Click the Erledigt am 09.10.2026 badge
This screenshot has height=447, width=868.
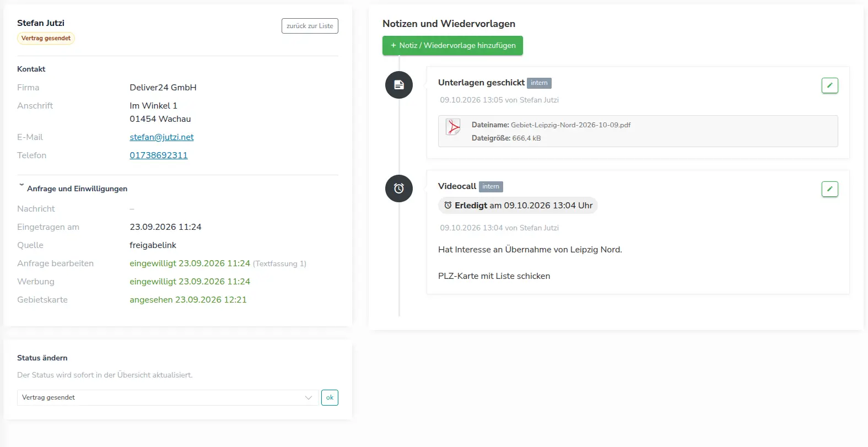[518, 205]
